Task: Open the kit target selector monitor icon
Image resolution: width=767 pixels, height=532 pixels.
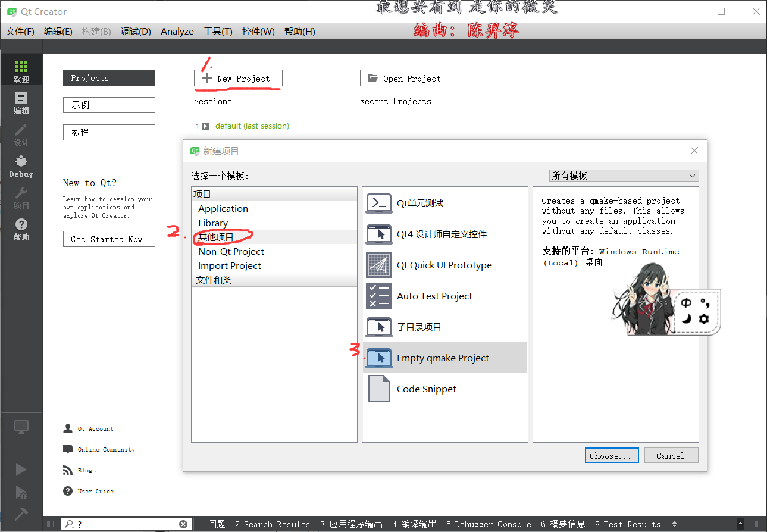Action: coord(21,427)
